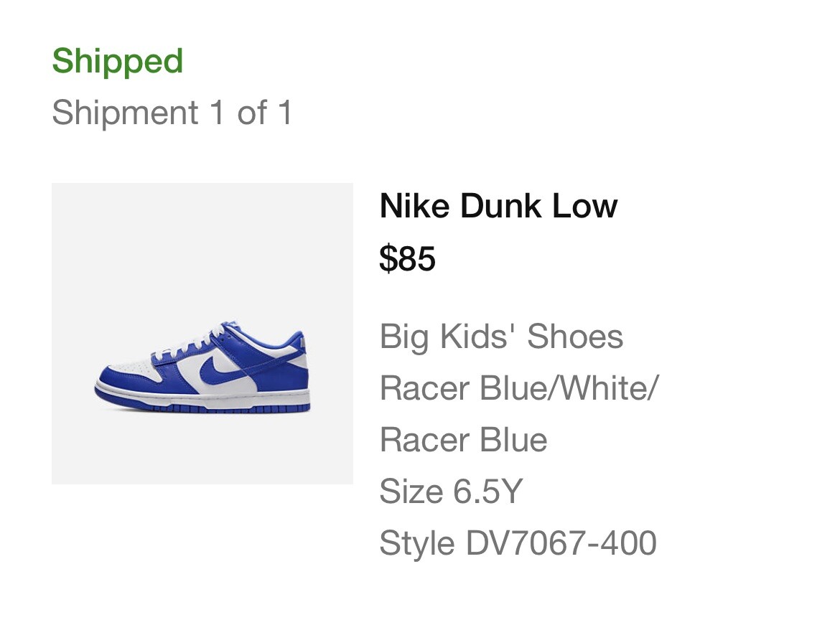Click the Racer Blue/White/ colorway line
The width and height of the screenshot is (840, 620).
coord(518,388)
